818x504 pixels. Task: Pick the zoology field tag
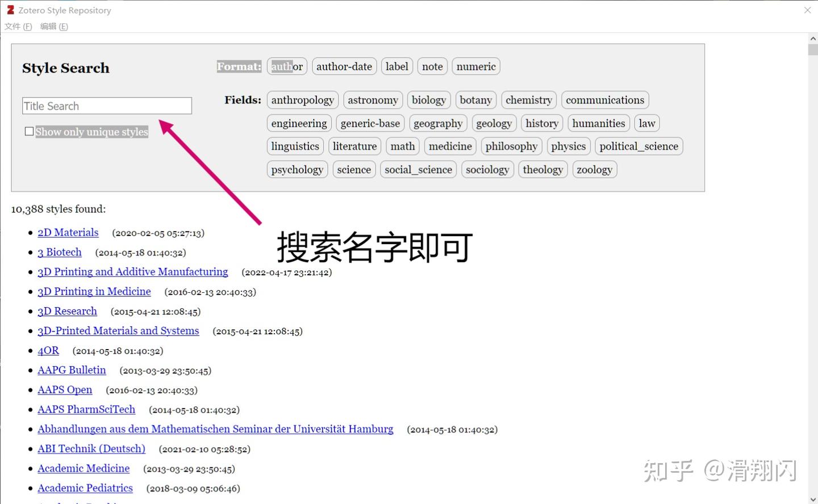click(x=595, y=170)
